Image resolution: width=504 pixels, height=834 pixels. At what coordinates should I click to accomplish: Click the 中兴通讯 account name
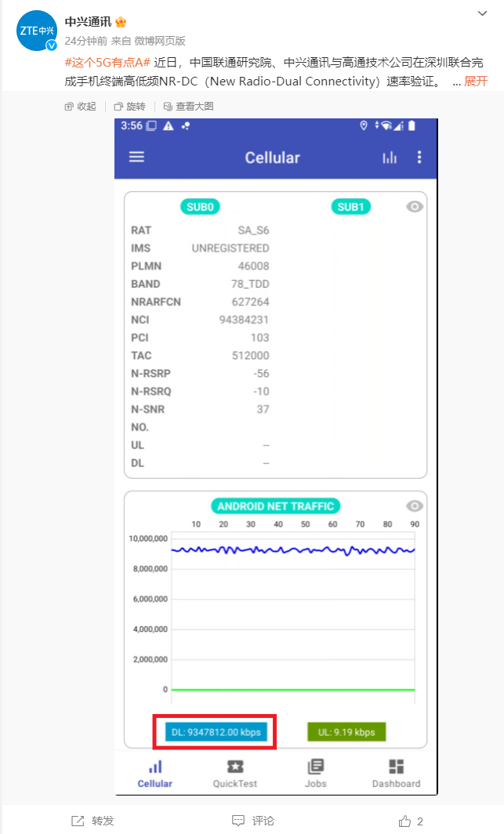pos(88,22)
